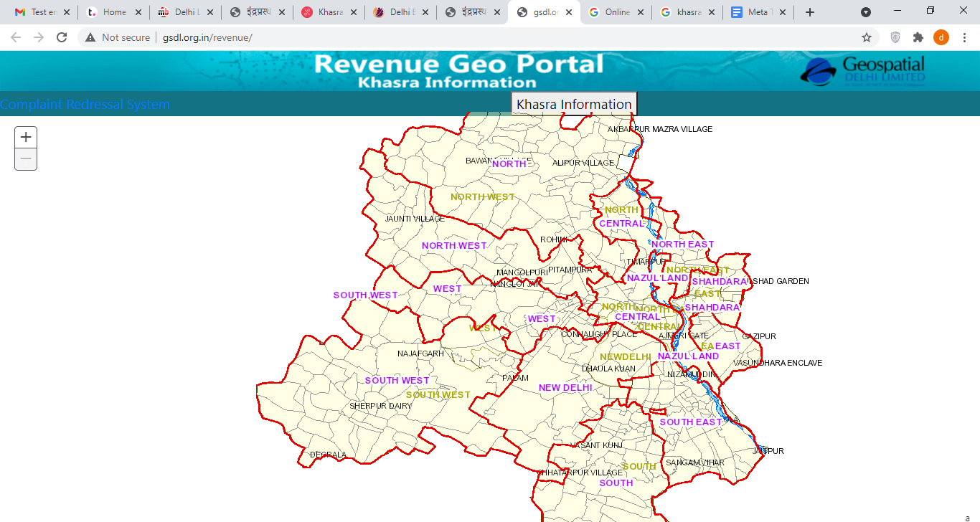Open the Chrome Extensions puzzle icon
Screen dimensions: 980x522
(918, 37)
